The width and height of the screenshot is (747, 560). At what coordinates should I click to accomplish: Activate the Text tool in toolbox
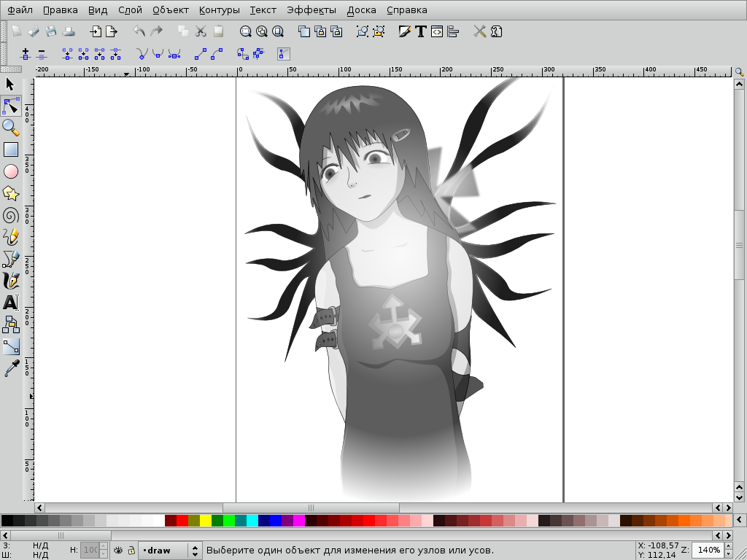[11, 303]
